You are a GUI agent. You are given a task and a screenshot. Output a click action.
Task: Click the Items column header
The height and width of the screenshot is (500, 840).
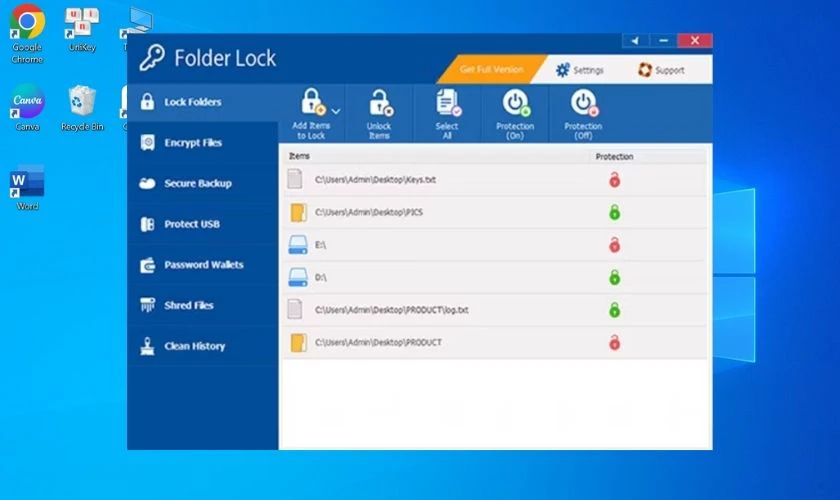coord(299,156)
